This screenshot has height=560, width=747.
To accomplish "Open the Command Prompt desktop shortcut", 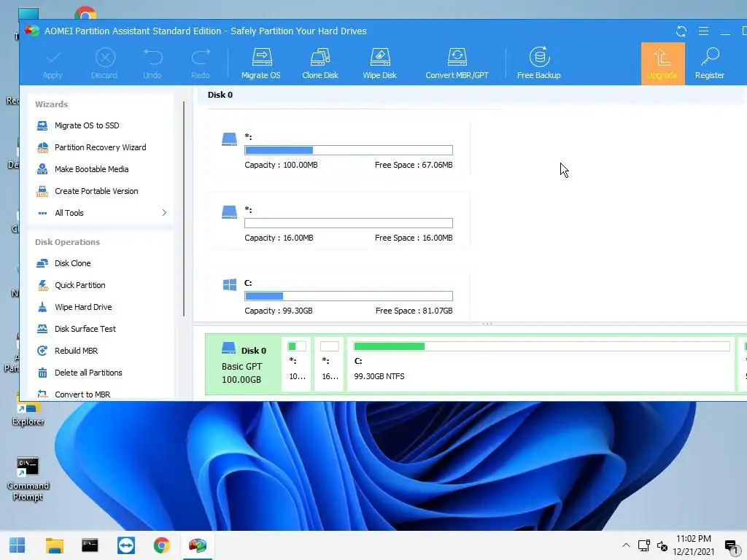I will click(x=28, y=479).
